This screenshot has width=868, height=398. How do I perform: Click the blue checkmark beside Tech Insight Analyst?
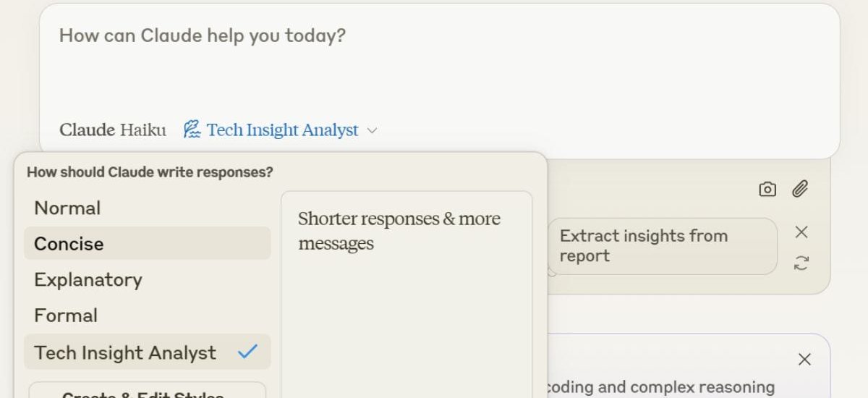(247, 352)
